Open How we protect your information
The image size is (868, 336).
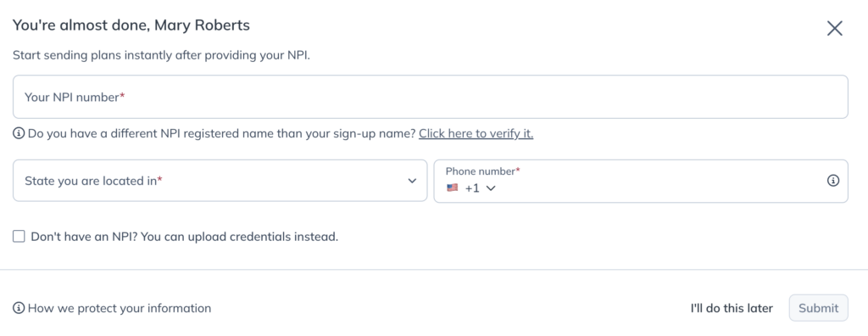point(119,308)
